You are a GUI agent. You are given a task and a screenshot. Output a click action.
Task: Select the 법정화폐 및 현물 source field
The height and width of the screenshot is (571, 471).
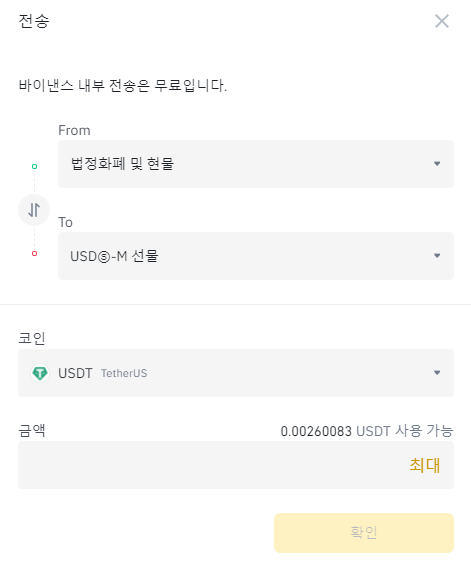[256, 164]
